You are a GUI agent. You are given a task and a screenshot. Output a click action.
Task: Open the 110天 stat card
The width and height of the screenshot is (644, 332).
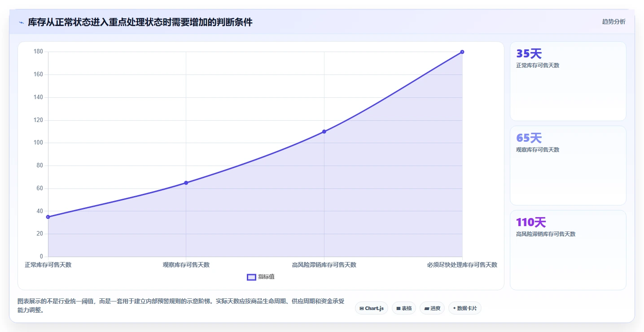click(x=568, y=250)
